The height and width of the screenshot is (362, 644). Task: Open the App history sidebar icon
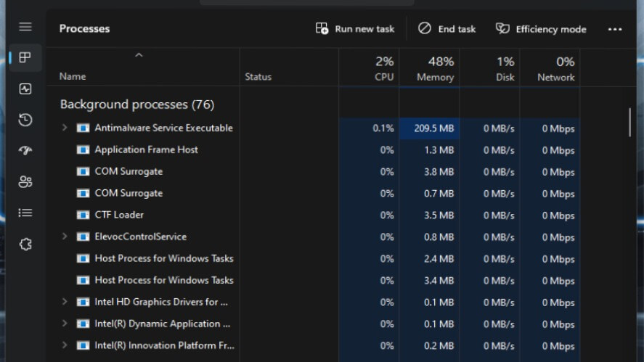tap(25, 120)
